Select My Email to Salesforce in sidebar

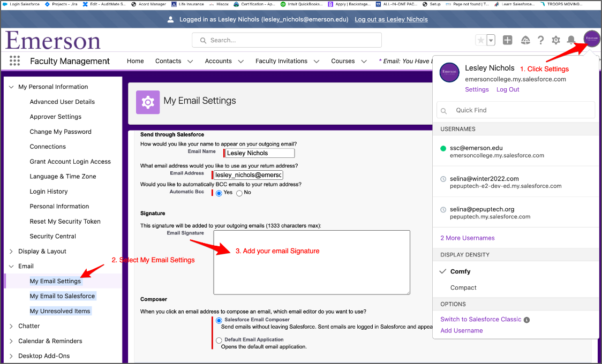62,296
